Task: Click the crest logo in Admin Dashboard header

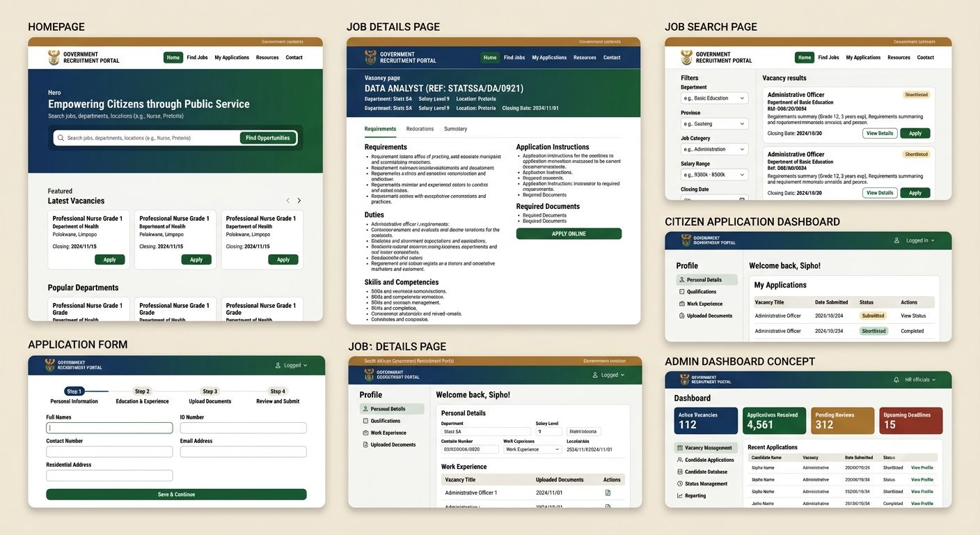Action: (x=686, y=380)
